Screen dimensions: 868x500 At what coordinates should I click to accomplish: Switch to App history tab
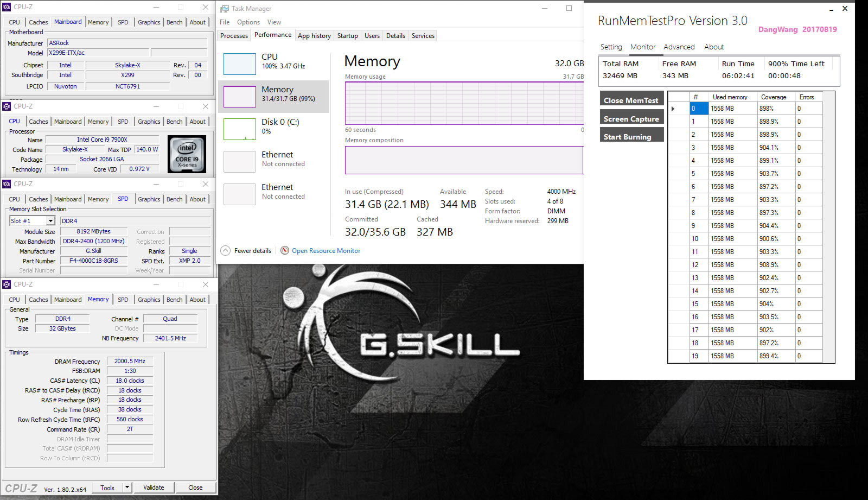[x=314, y=36]
